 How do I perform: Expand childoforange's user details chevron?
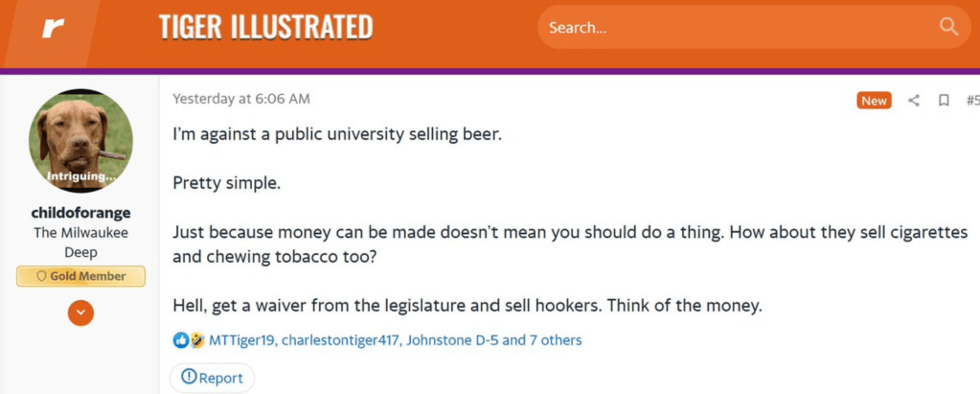pos(81,313)
